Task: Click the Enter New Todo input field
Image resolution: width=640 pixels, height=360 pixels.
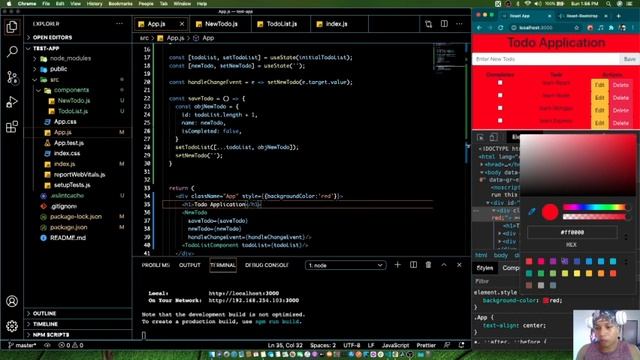Action: point(546,59)
